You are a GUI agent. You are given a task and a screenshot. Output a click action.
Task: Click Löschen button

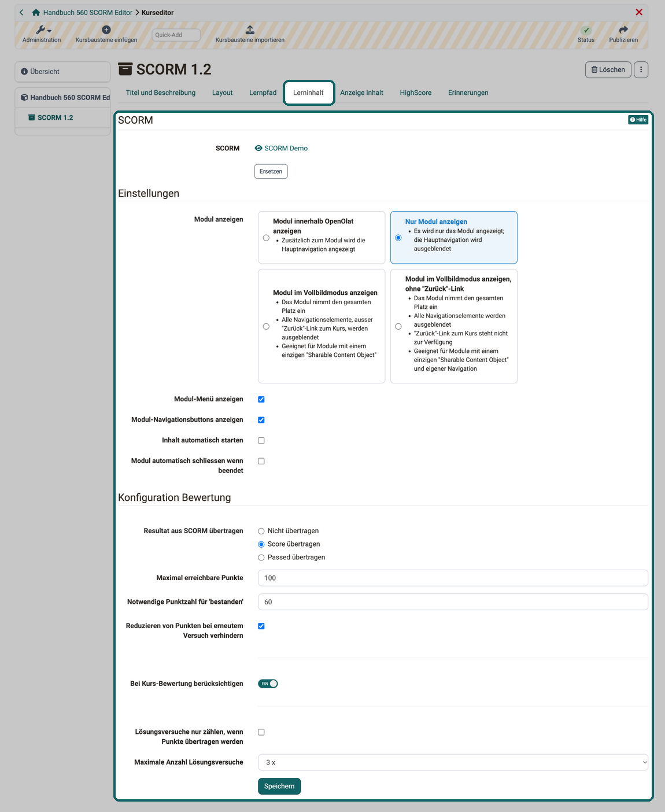(x=608, y=70)
